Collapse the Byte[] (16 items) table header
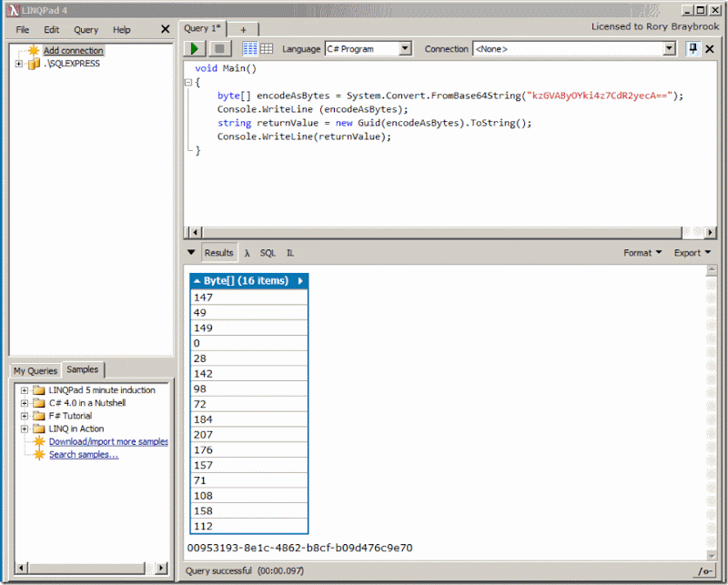The image size is (728, 585). (197, 281)
